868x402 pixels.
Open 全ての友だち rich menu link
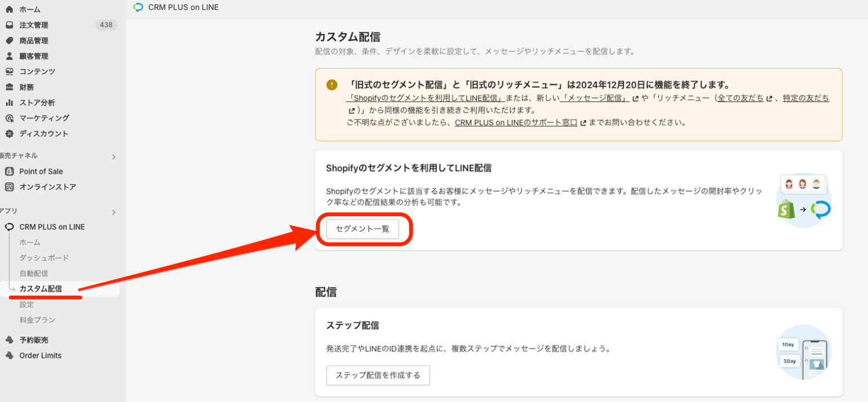pos(741,98)
